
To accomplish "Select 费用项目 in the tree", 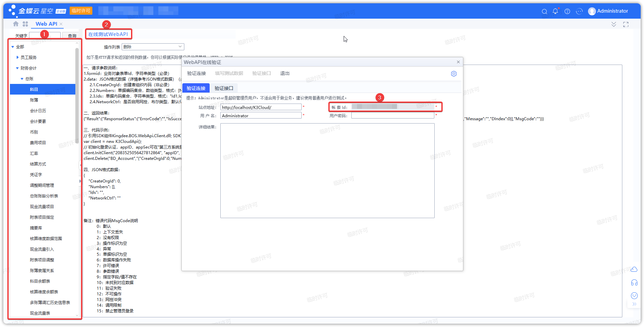I will [38, 143].
